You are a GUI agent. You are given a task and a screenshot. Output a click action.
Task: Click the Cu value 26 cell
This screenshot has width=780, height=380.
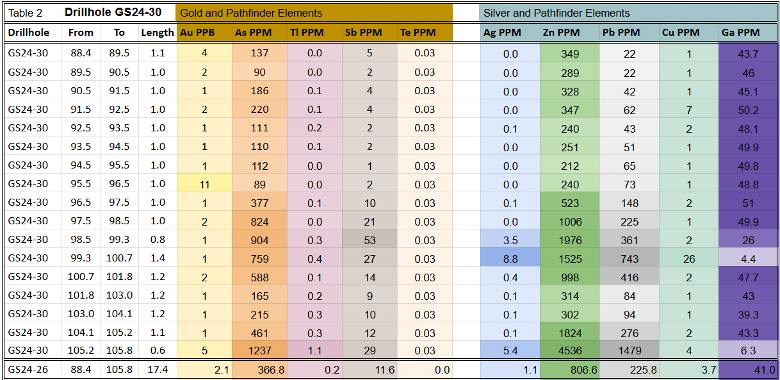click(x=689, y=259)
